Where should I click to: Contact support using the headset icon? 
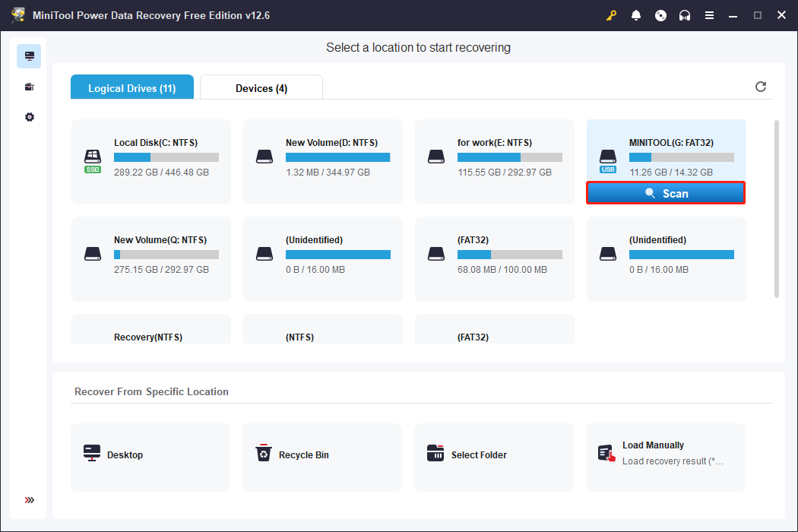(x=685, y=14)
